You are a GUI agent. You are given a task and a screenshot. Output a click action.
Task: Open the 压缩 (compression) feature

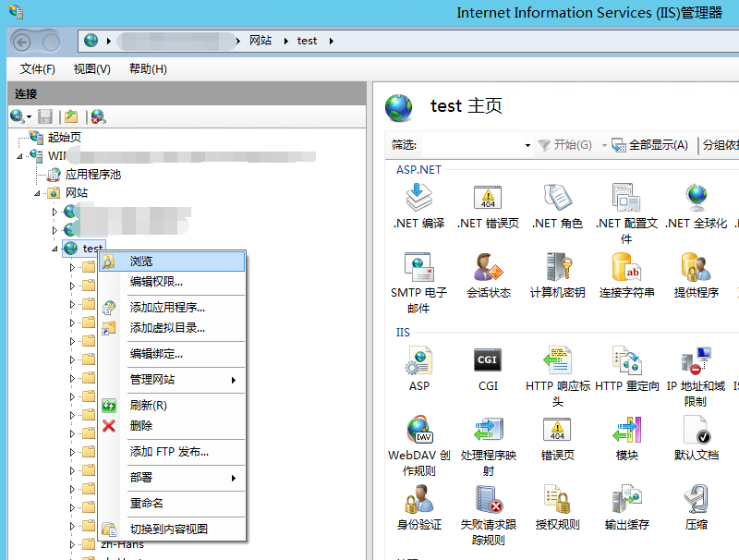696,499
